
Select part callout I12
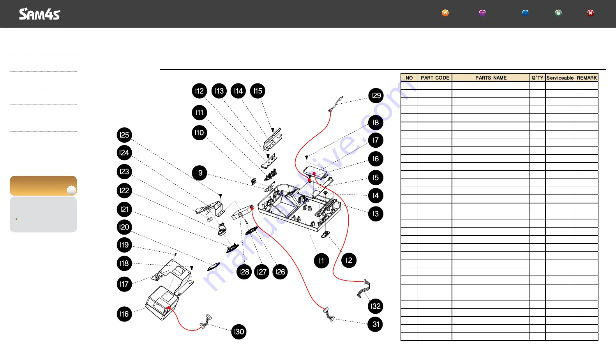(199, 91)
